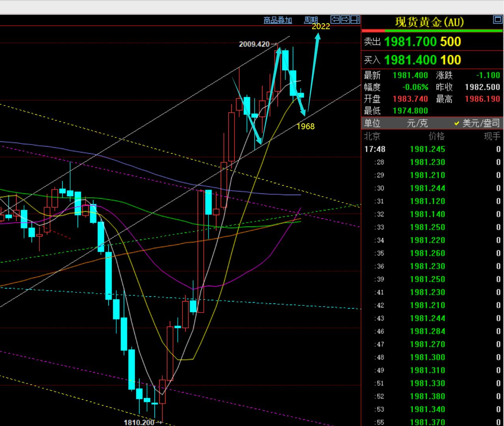The height and width of the screenshot is (426, 504).
Task: Select the 17:48 tick row at 1981.245
Action: point(432,149)
